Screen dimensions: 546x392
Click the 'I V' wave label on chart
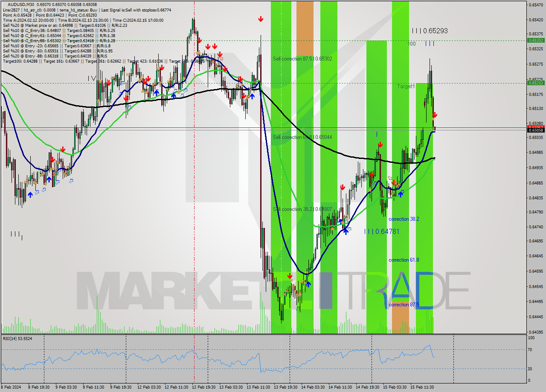click(x=91, y=78)
